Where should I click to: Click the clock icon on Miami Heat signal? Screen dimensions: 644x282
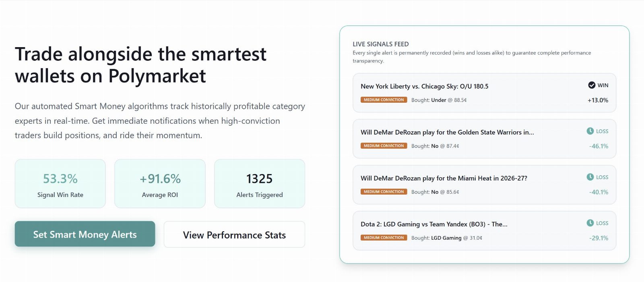(590, 177)
